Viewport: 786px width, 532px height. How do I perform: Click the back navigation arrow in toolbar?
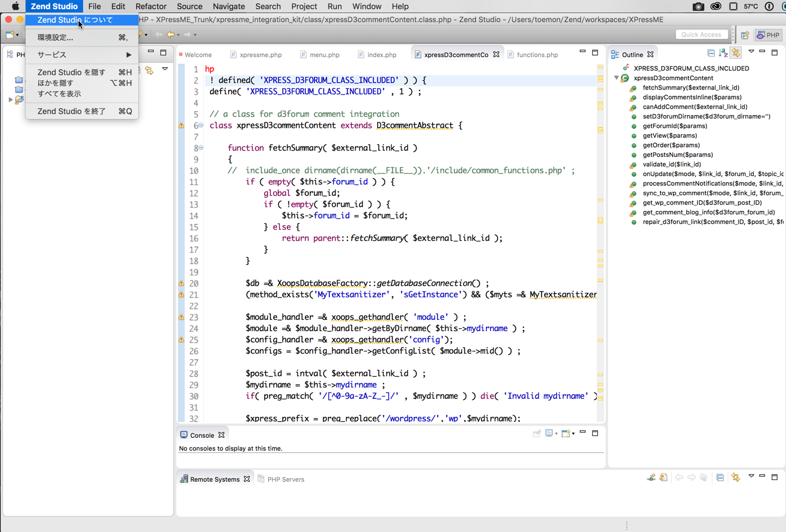[x=171, y=35]
